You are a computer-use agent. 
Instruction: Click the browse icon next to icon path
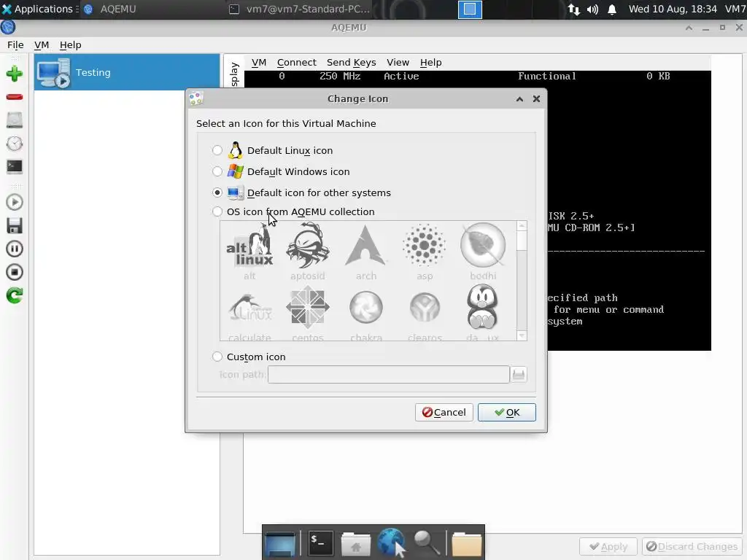[519, 374]
